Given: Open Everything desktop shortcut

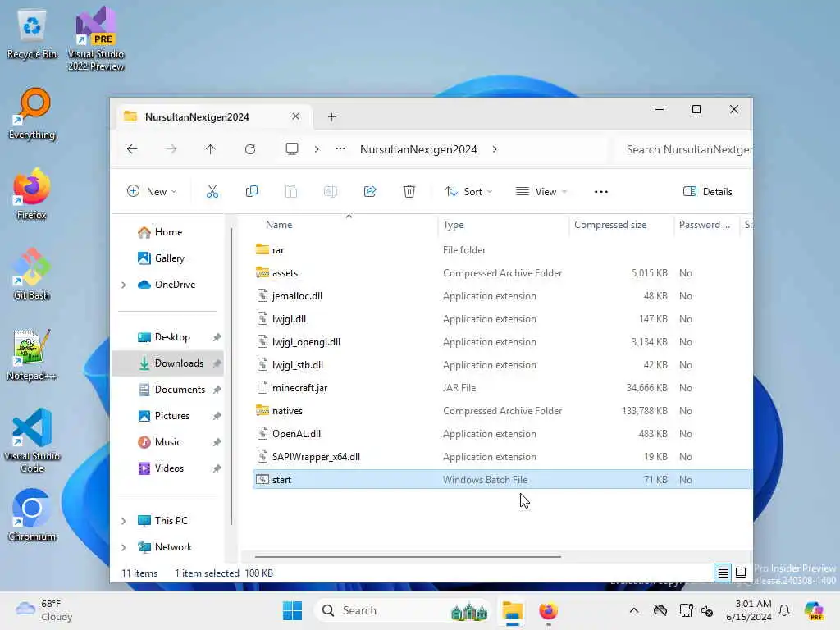Looking at the screenshot, I should coord(32,114).
